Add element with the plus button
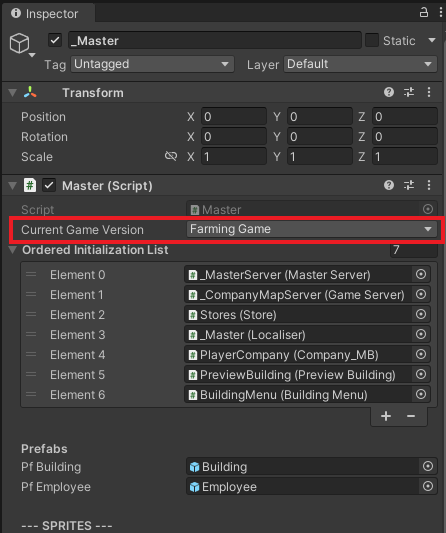This screenshot has width=446, height=533. [x=386, y=416]
